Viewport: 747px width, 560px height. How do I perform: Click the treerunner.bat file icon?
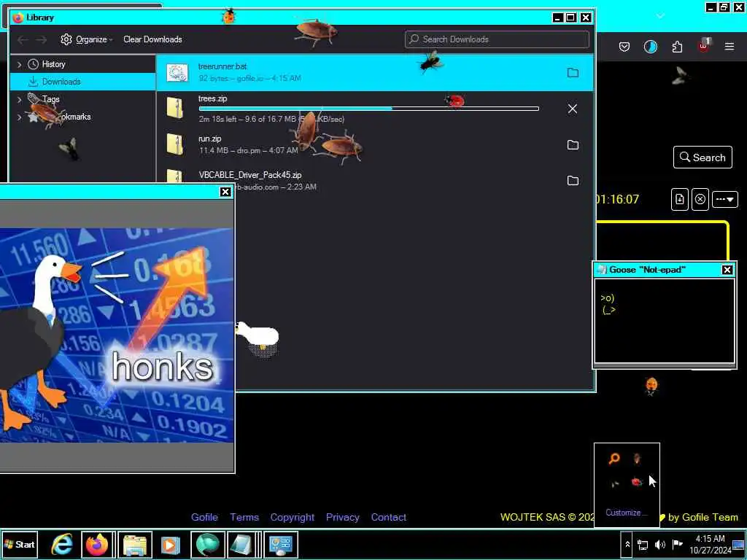coord(177,73)
